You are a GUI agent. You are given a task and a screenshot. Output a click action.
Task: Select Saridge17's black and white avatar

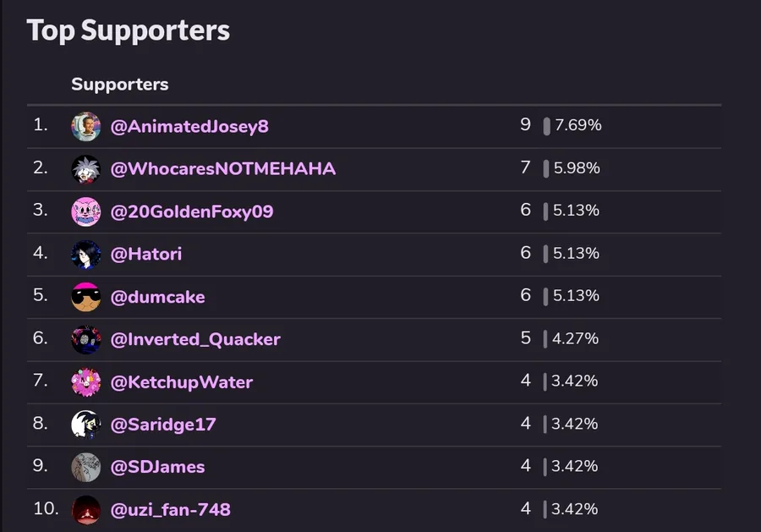(86, 425)
